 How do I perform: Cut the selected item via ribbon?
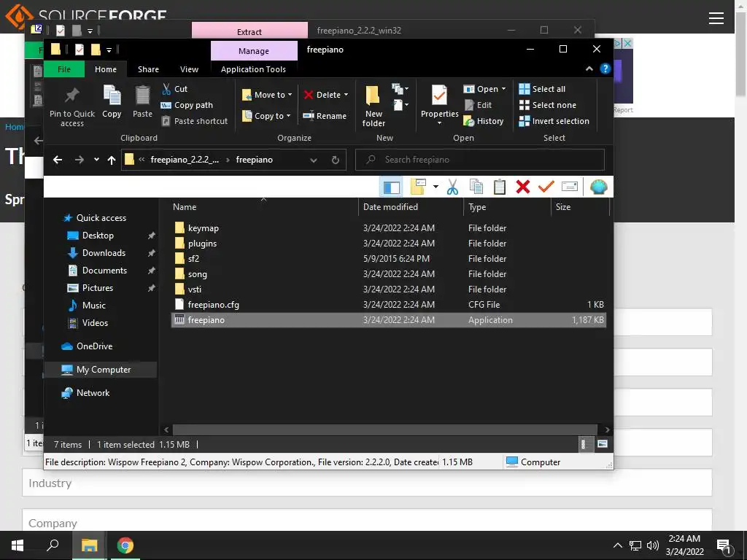(x=175, y=89)
